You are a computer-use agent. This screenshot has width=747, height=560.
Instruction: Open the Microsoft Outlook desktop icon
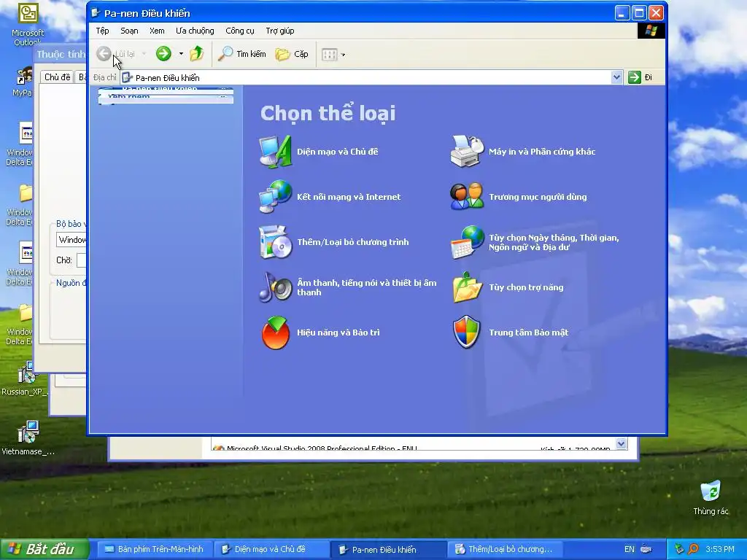28,24
